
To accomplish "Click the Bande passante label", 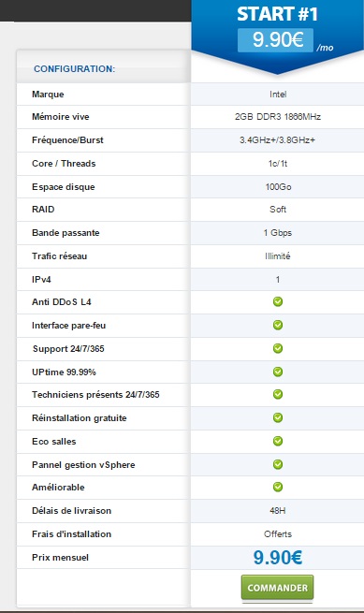I will (66, 233).
